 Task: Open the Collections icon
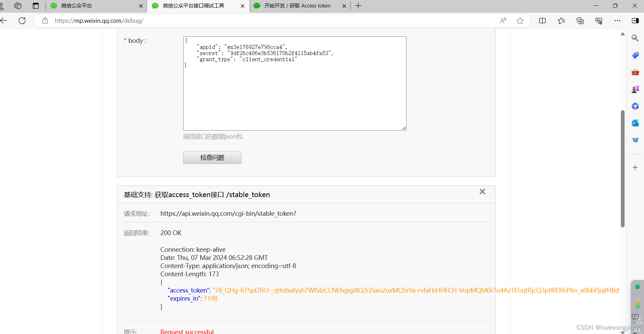[580, 21]
